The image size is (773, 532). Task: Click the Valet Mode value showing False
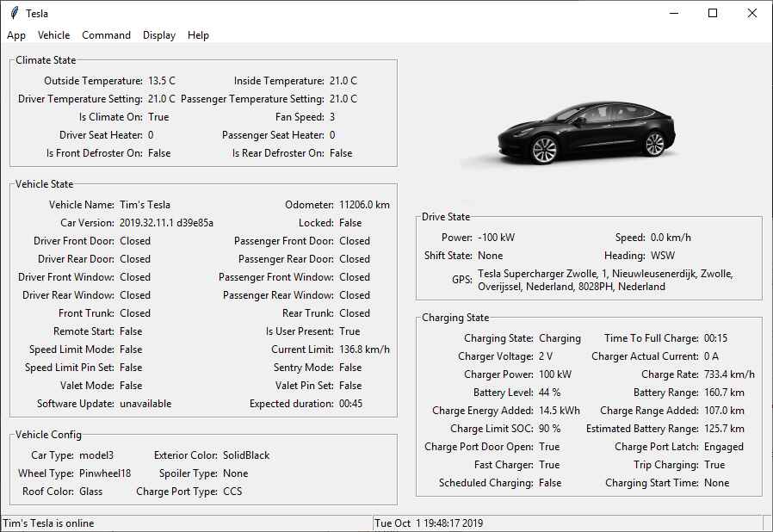click(x=130, y=385)
